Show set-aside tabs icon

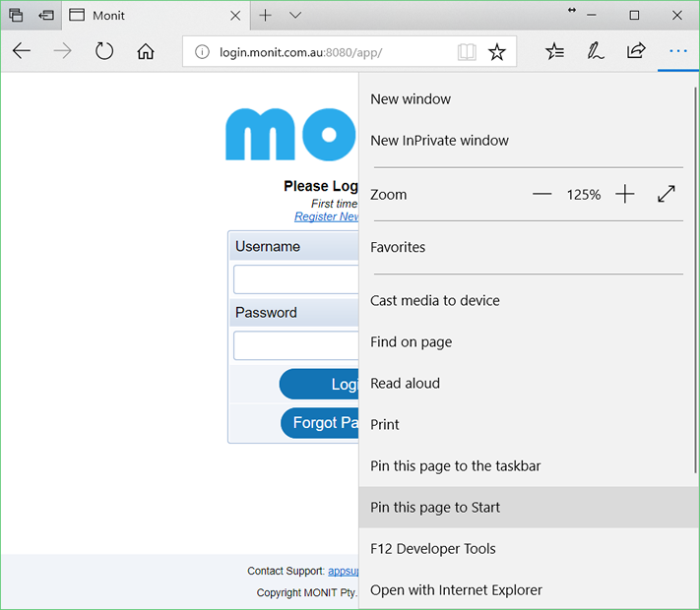[16, 15]
